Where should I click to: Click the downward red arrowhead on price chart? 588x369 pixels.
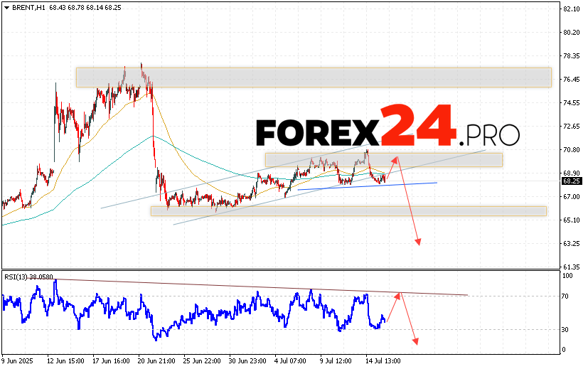pos(418,242)
